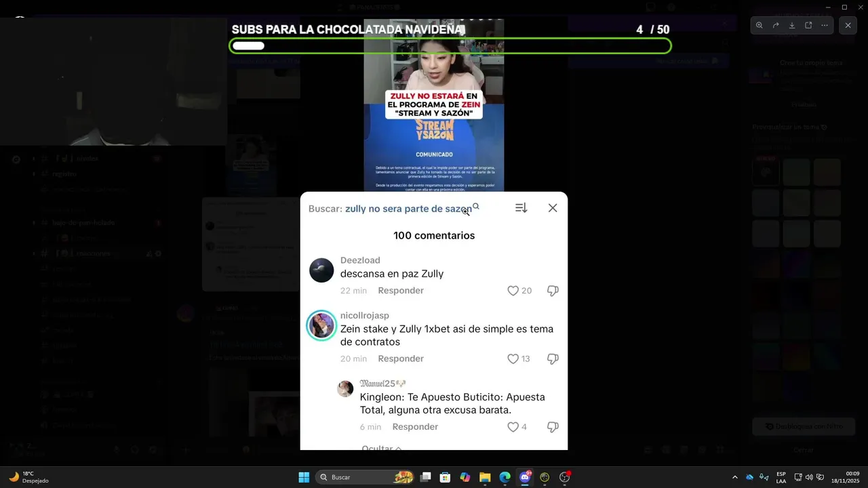Open File Explorer from the taskbar

tap(485, 477)
